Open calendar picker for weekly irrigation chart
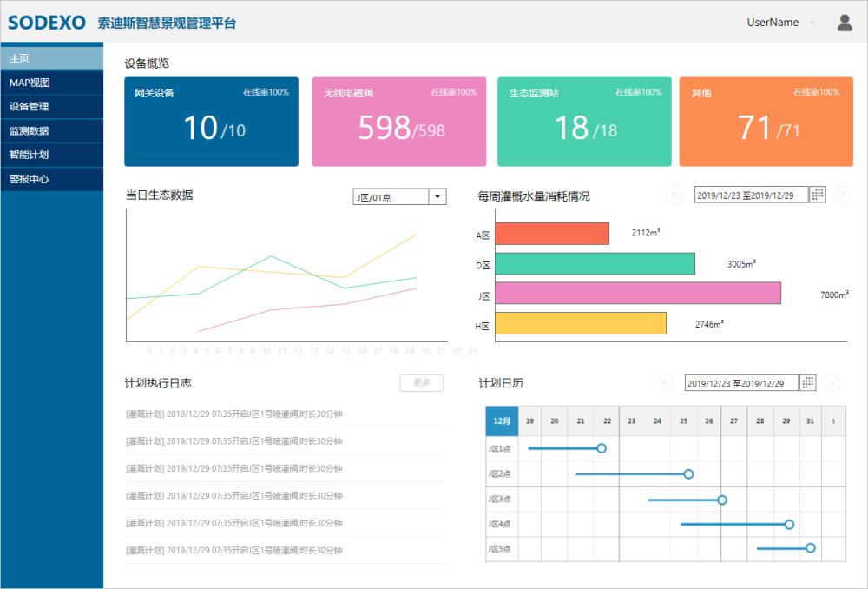This screenshot has height=589, width=868. 817,195
